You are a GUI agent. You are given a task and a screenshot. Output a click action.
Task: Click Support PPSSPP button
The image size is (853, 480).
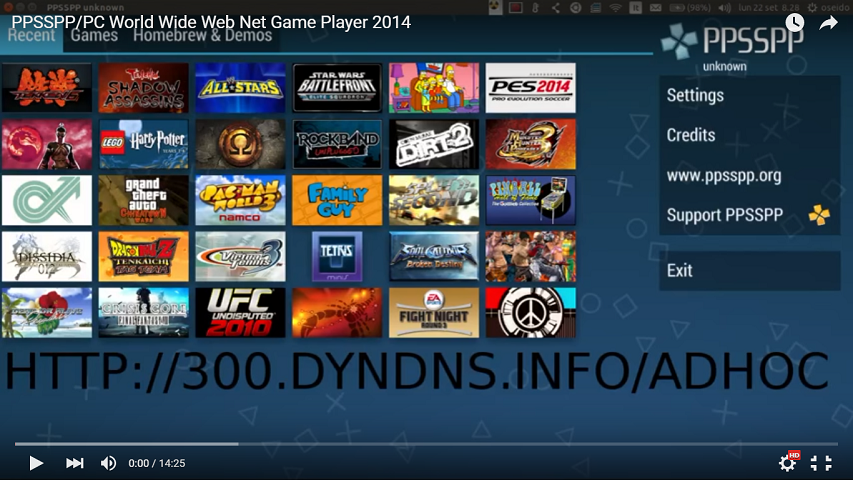tap(750, 215)
